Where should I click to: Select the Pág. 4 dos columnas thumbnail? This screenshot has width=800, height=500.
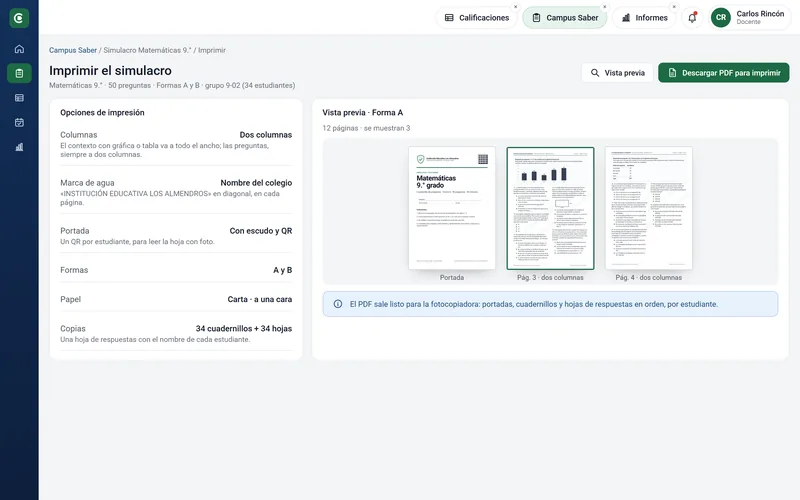pyautogui.click(x=648, y=208)
